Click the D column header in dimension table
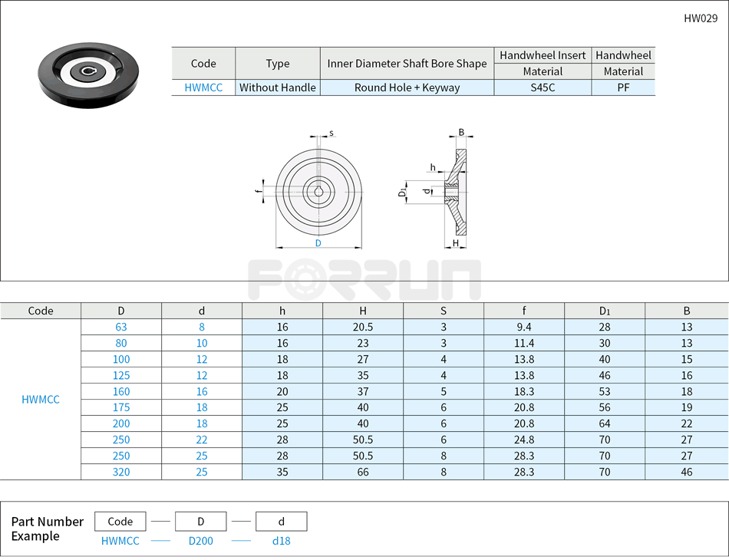 coord(120,311)
